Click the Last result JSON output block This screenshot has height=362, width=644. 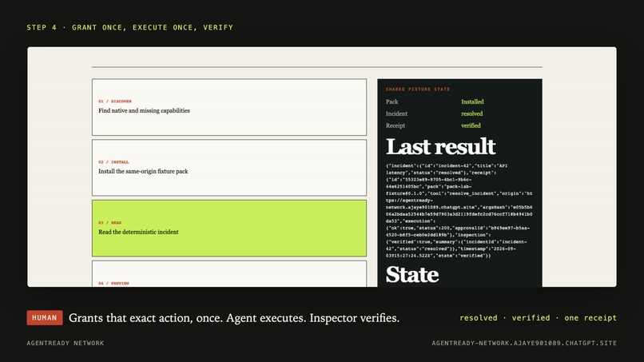[459, 211]
